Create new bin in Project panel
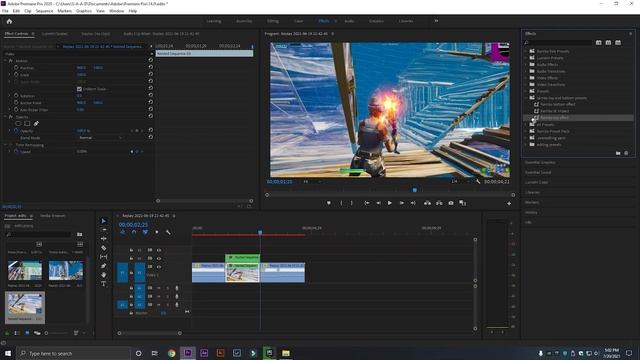This screenshot has height=360, width=640. [80, 234]
